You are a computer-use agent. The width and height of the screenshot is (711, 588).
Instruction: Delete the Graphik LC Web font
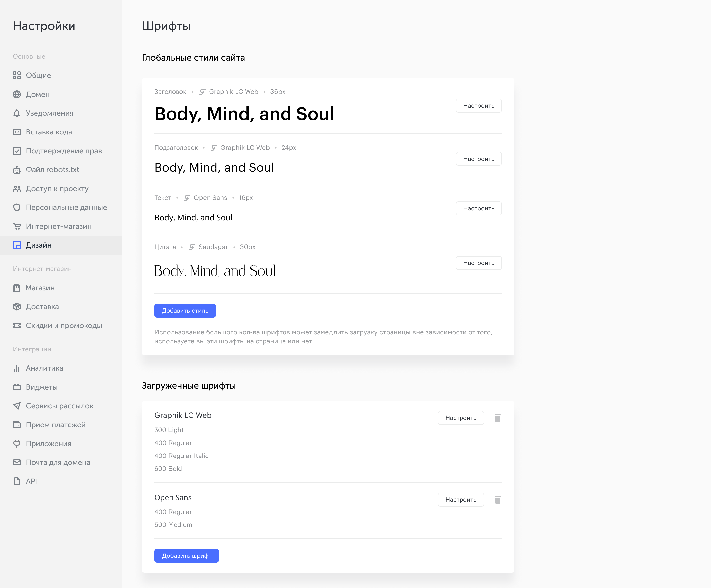click(497, 418)
